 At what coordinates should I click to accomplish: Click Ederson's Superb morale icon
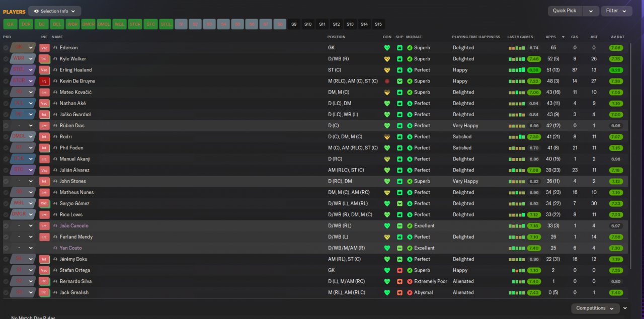pos(410,48)
